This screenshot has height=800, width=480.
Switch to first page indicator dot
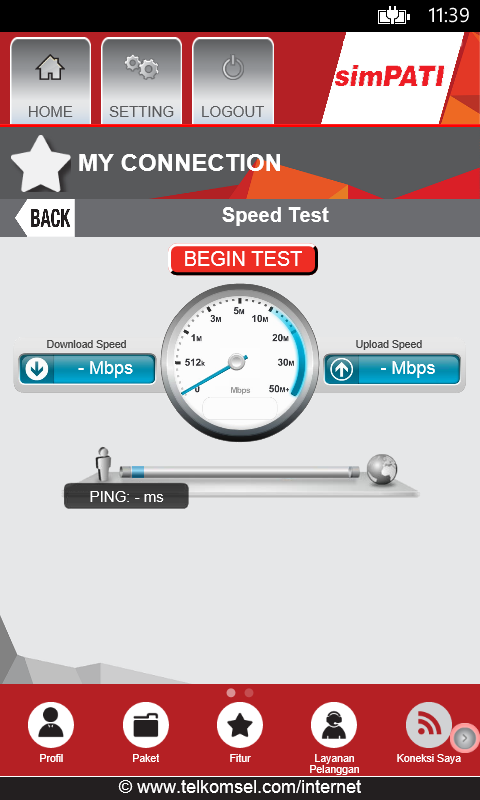click(x=231, y=692)
